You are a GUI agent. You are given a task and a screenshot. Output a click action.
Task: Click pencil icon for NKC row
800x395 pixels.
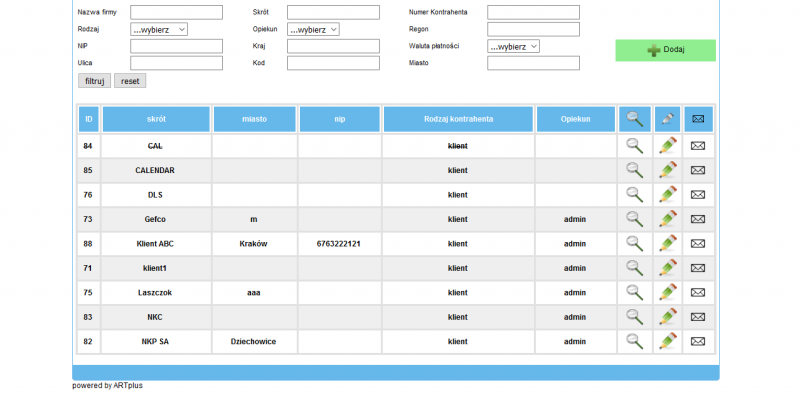(x=668, y=317)
